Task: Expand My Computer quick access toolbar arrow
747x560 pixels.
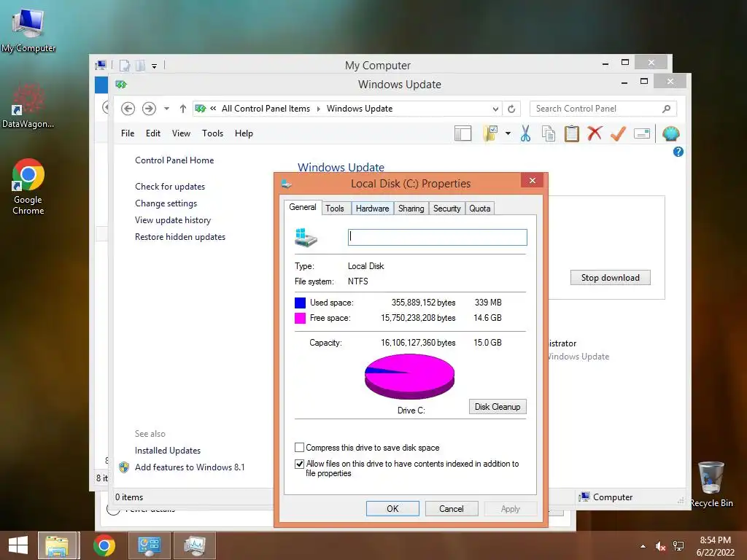Action: [155, 66]
